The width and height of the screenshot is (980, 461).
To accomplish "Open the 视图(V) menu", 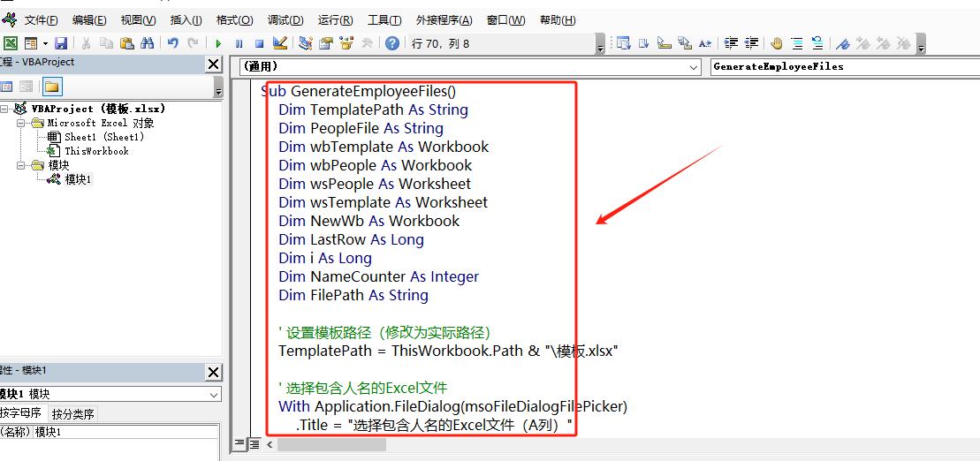I will [x=138, y=20].
